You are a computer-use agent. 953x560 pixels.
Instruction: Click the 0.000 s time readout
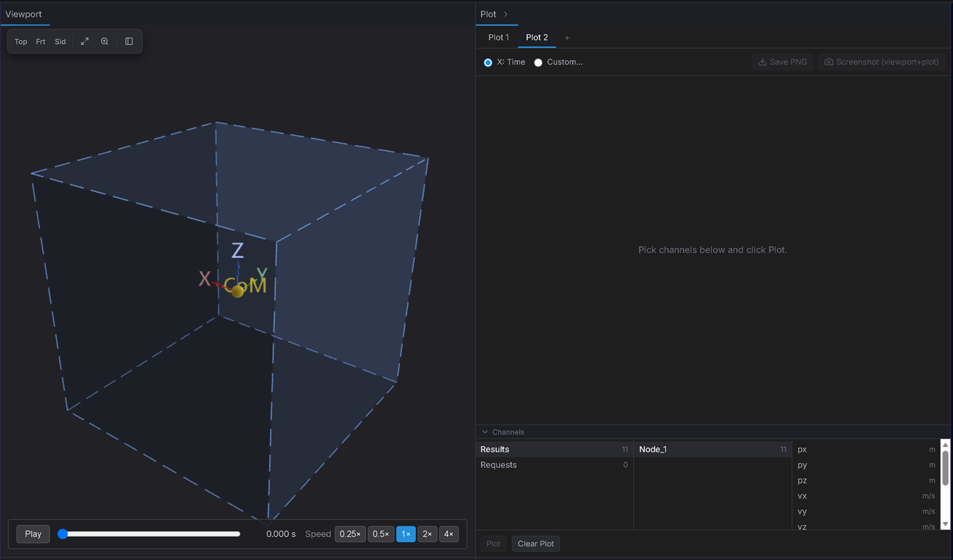click(281, 534)
